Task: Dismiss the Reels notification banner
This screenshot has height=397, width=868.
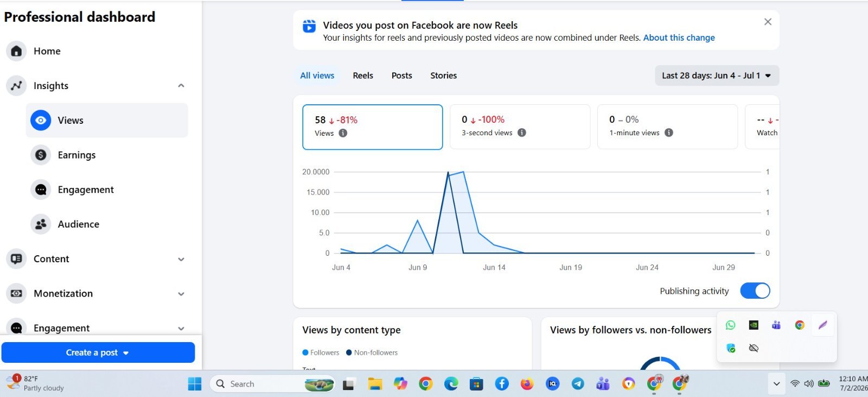Action: (x=768, y=22)
